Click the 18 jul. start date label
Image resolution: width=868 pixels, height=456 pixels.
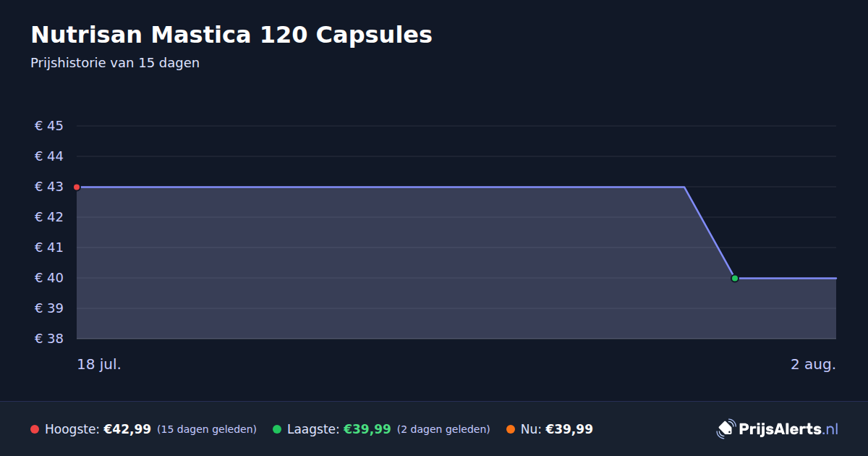point(99,364)
